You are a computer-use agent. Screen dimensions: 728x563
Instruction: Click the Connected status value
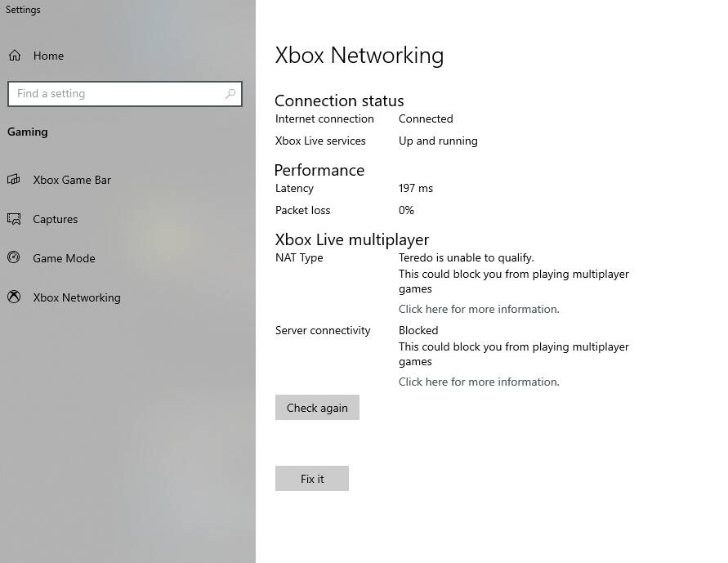point(426,118)
